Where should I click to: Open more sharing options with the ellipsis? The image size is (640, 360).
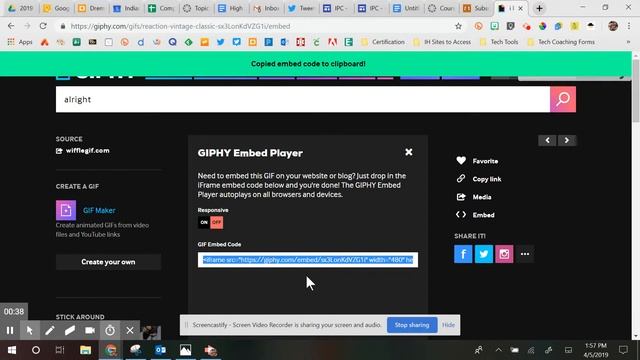[x=525, y=254]
